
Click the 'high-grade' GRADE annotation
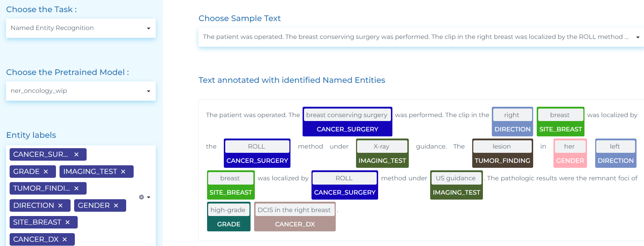pyautogui.click(x=228, y=210)
